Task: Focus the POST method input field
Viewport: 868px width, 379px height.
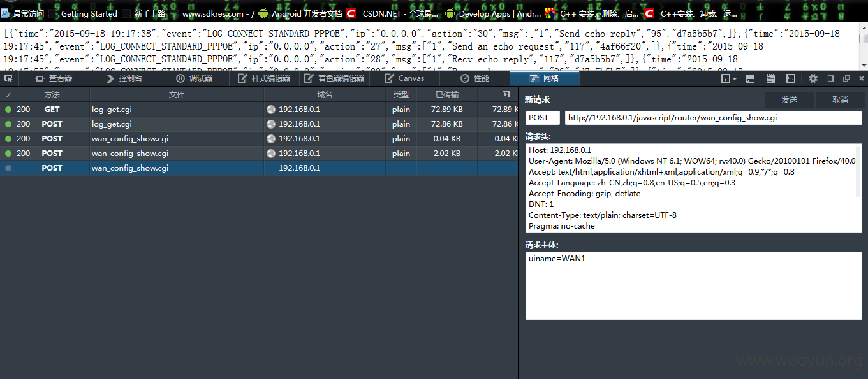Action: click(x=542, y=118)
